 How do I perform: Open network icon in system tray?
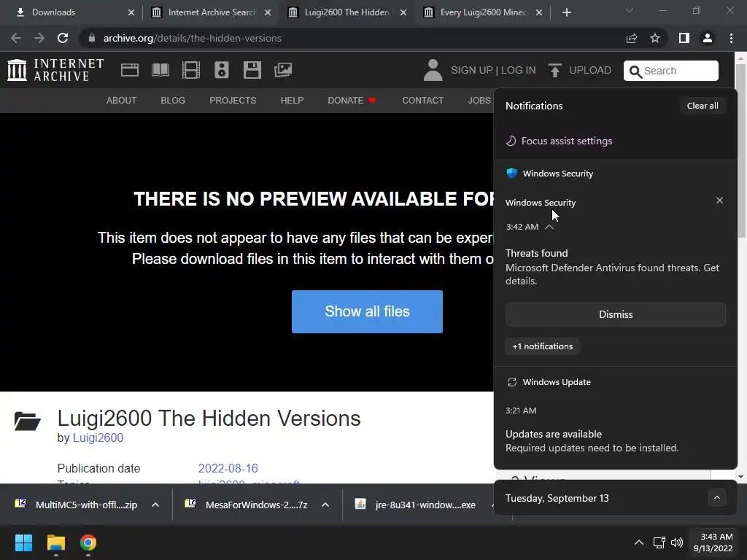(659, 542)
